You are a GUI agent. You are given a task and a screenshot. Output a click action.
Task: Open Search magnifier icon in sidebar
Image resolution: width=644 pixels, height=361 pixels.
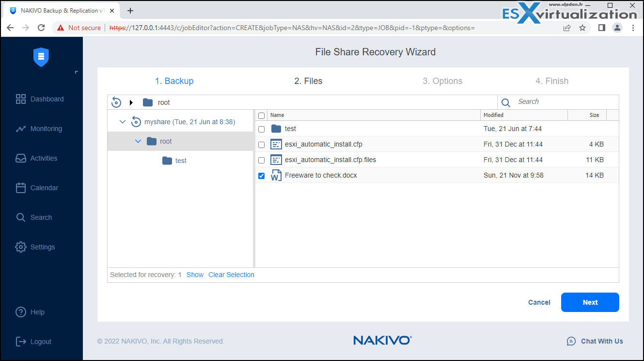coord(21,217)
